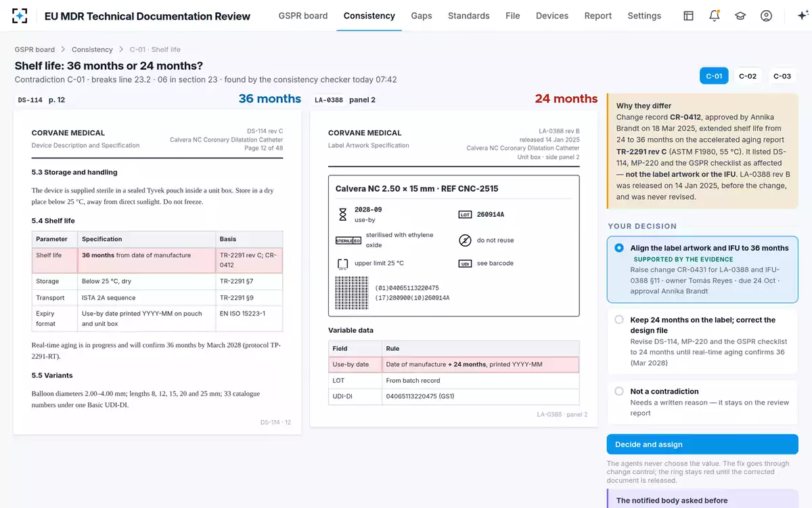Click 'The notified body asked before' panel
The height and width of the screenshot is (508, 812).
[x=702, y=499]
